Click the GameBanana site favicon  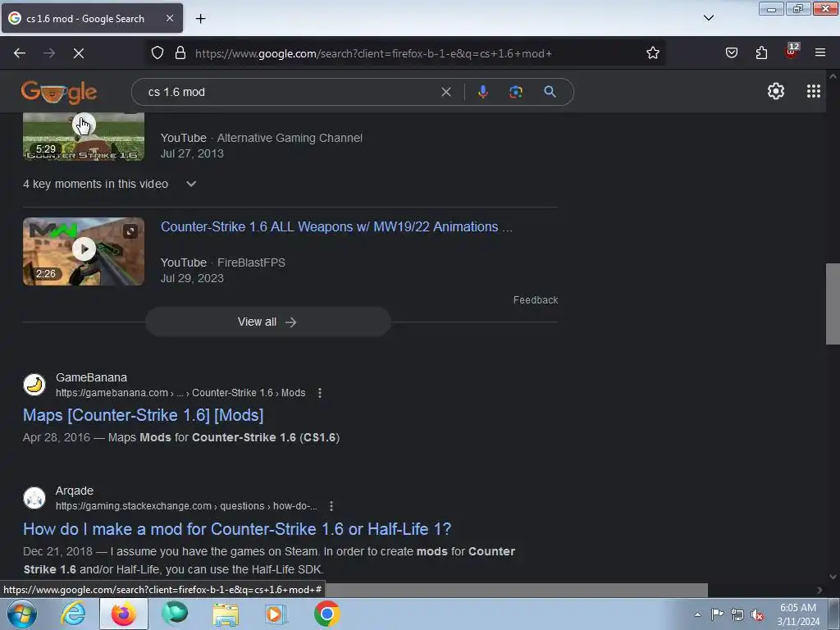pos(34,385)
